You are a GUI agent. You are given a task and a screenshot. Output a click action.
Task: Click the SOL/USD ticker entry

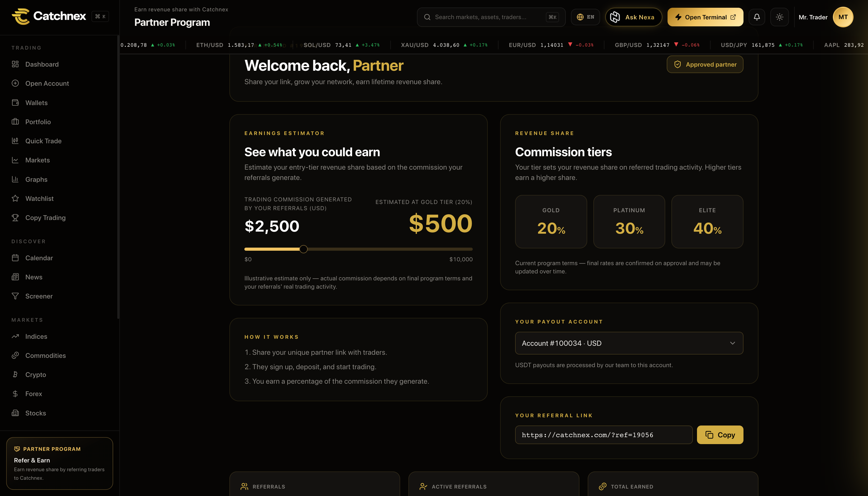pos(342,45)
